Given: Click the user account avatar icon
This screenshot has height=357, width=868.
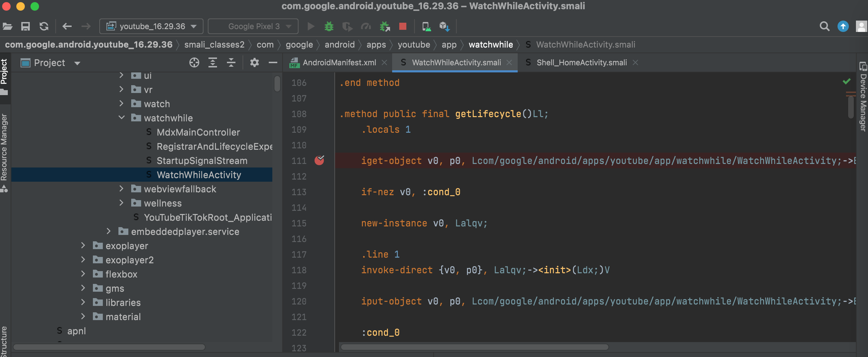Looking at the screenshot, I should pyautogui.click(x=862, y=26).
